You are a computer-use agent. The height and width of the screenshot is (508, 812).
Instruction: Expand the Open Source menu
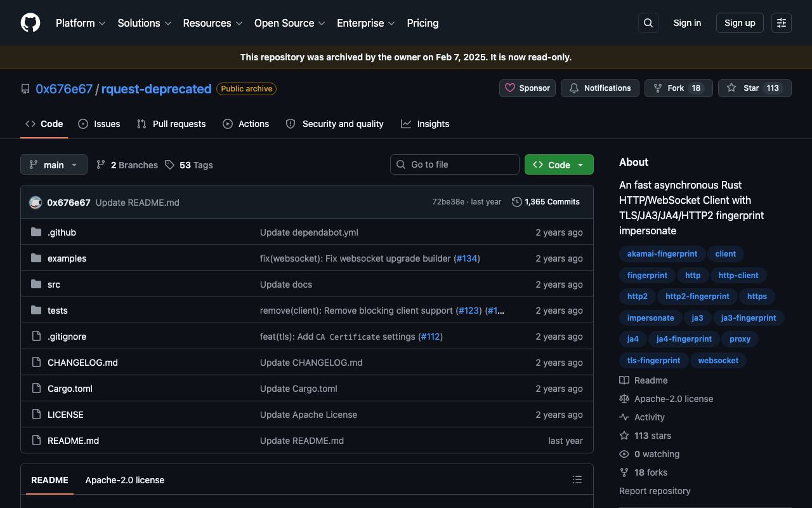pos(290,23)
